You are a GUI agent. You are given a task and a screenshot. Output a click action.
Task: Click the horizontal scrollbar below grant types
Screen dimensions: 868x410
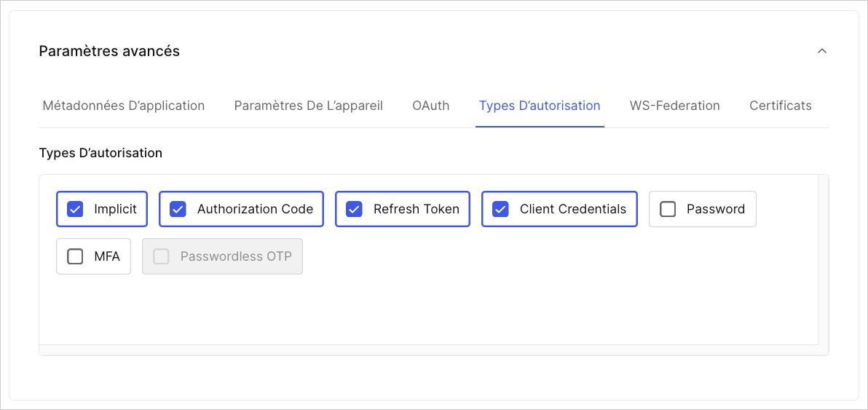[429, 350]
